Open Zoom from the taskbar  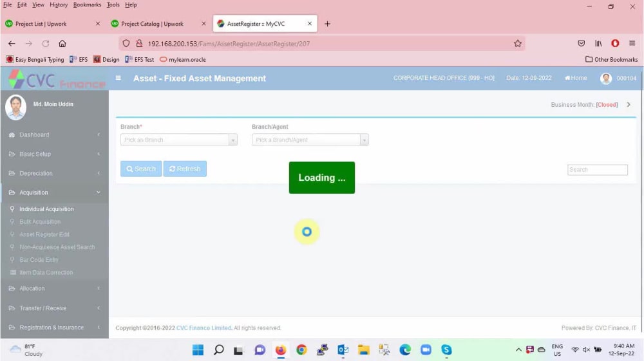[426, 350]
